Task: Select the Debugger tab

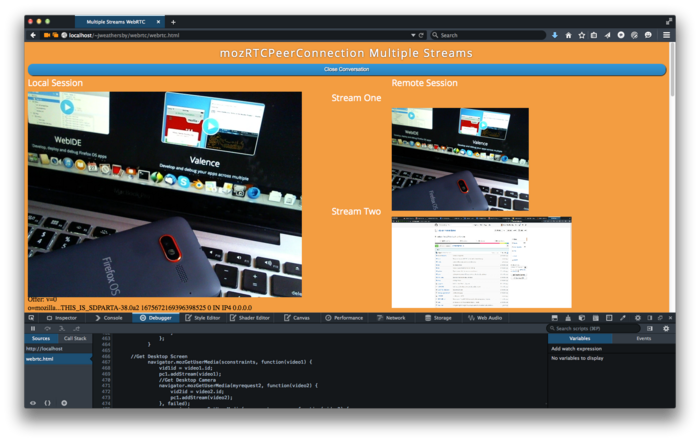Action: [156, 318]
